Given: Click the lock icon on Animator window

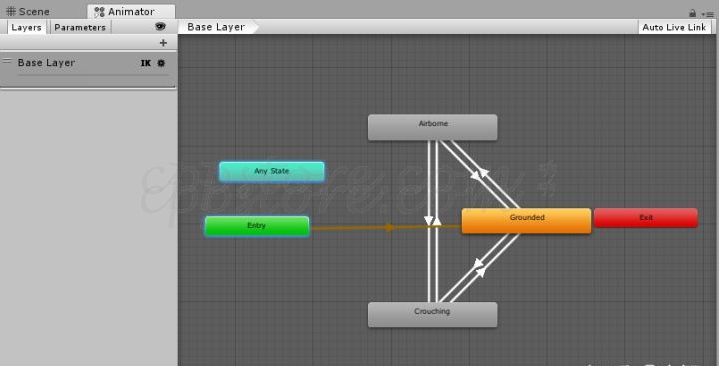Looking at the screenshot, I should [x=692, y=13].
